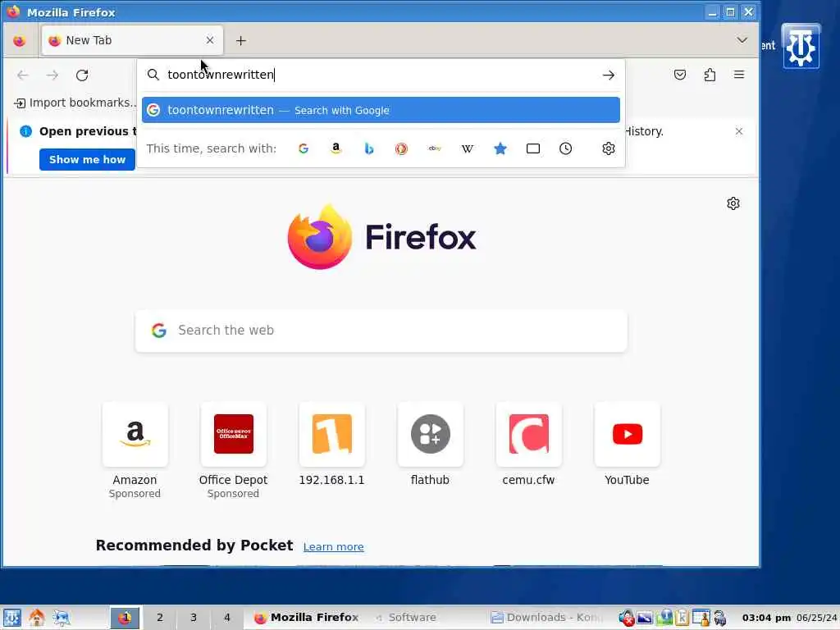Click the reload page button
Viewport: 840px width, 630px height.
82,75
